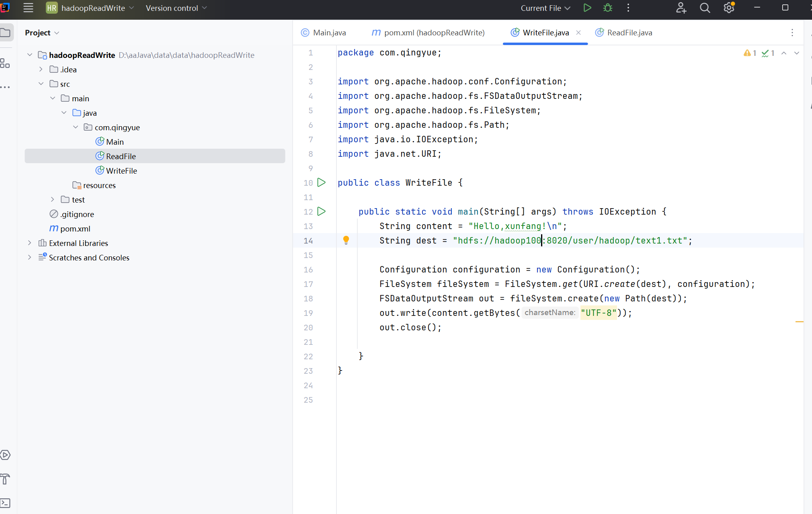Open Terminal tool window in left sidebar
812x514 pixels.
6,503
